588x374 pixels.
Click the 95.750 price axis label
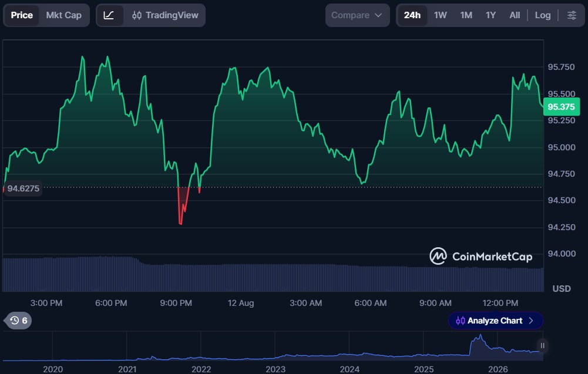[561, 67]
